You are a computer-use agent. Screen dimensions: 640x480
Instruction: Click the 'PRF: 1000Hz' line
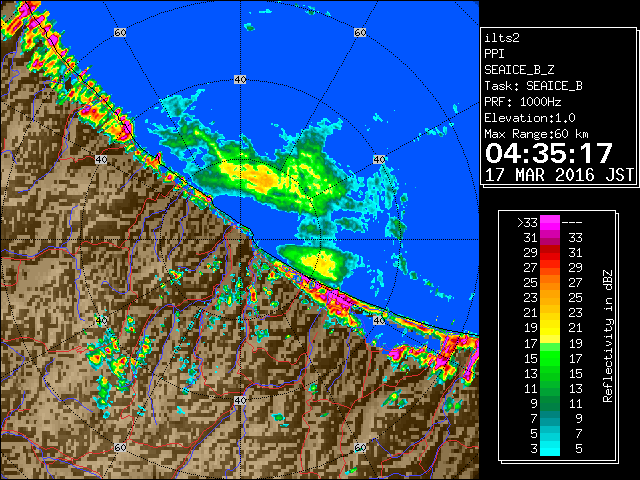(x=523, y=102)
